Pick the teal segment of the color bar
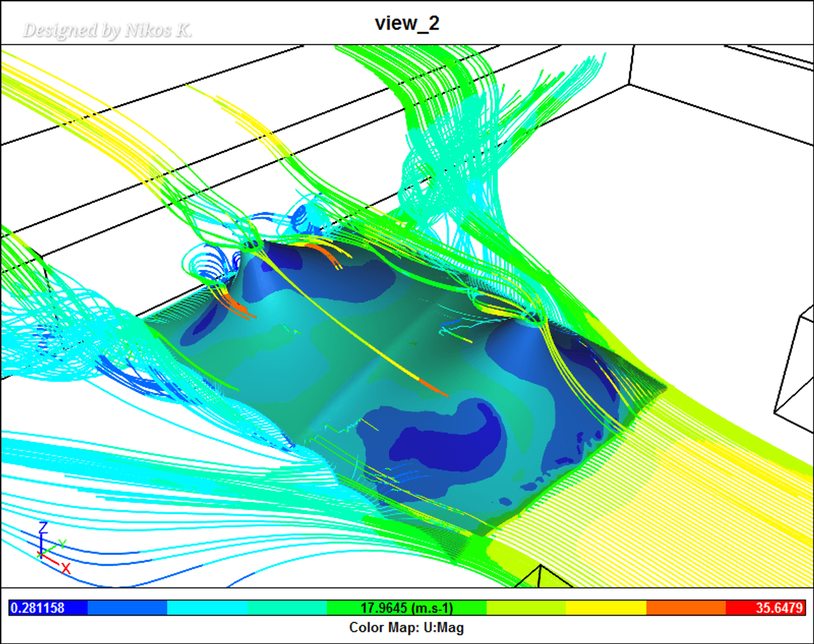 click(x=287, y=608)
